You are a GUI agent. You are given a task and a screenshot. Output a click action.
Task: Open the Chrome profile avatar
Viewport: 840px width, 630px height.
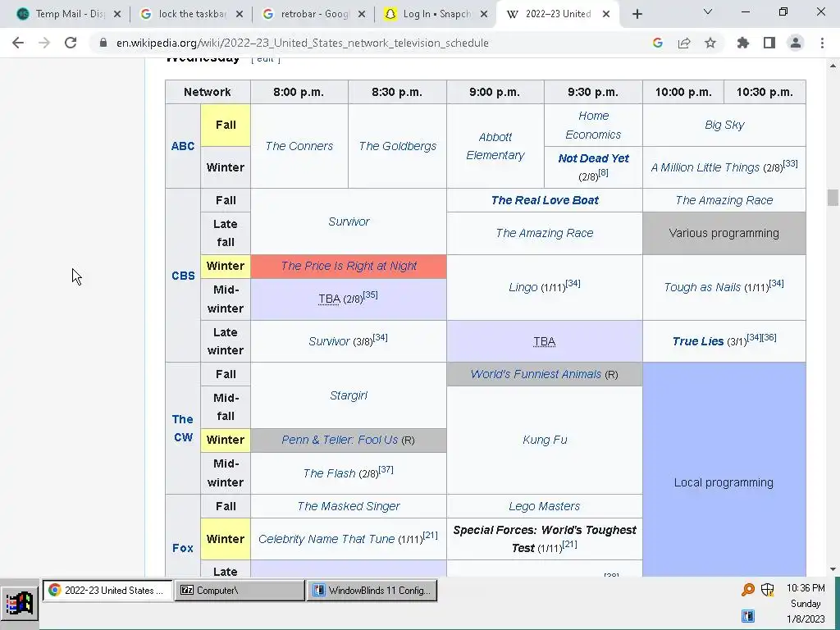point(796,43)
